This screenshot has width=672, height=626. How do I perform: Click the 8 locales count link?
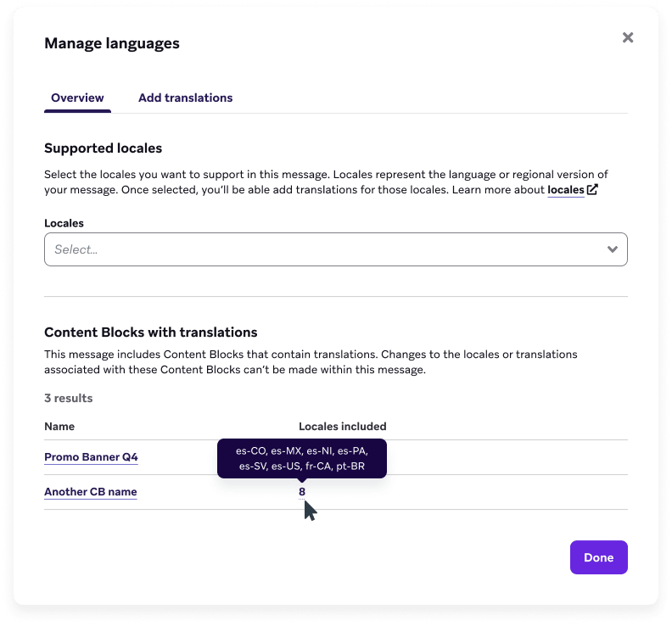tap(302, 492)
